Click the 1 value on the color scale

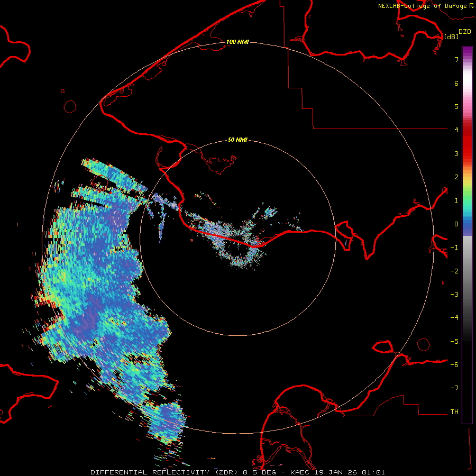click(456, 200)
